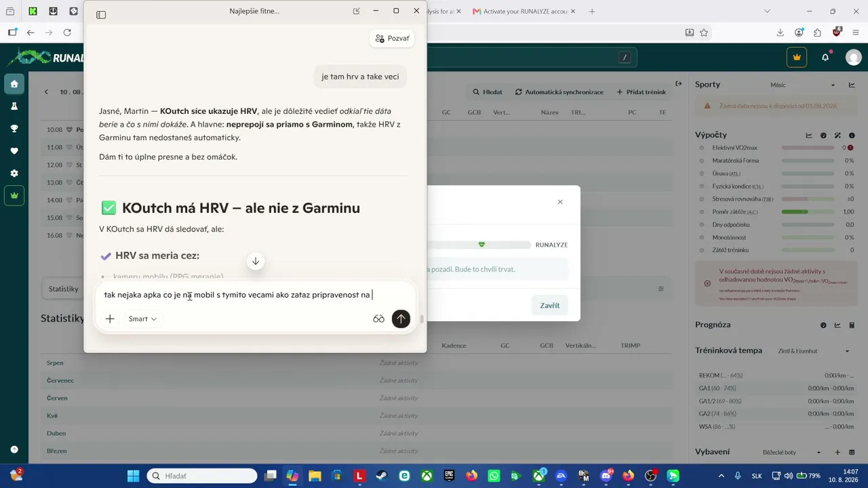
Task: Open Runalyze home dashboard sidebar icon
Action: point(14,84)
